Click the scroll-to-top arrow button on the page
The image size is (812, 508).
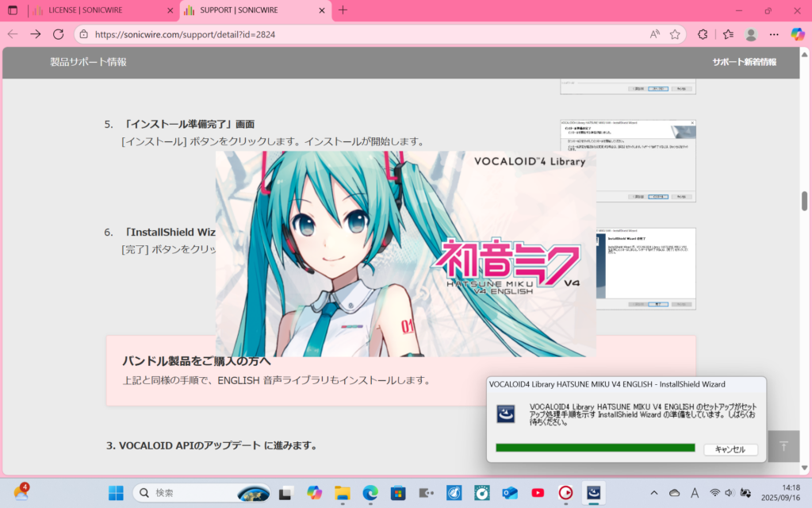click(x=783, y=446)
